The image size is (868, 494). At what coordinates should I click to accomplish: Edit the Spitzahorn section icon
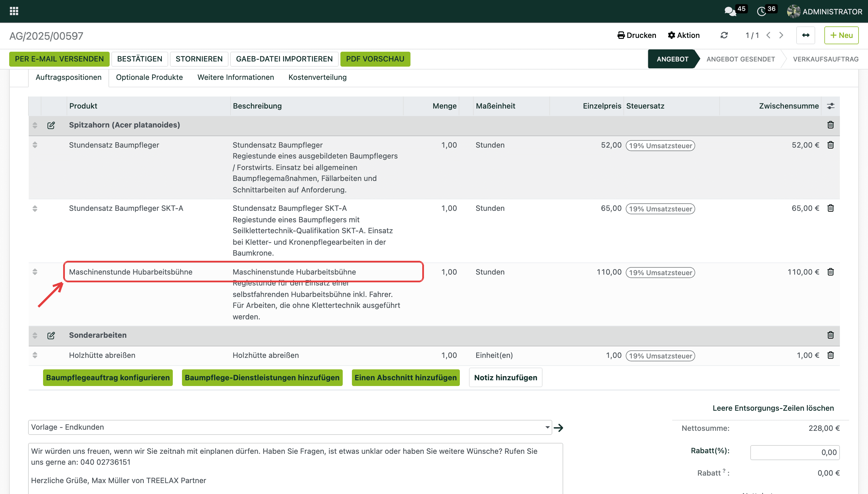tap(51, 125)
